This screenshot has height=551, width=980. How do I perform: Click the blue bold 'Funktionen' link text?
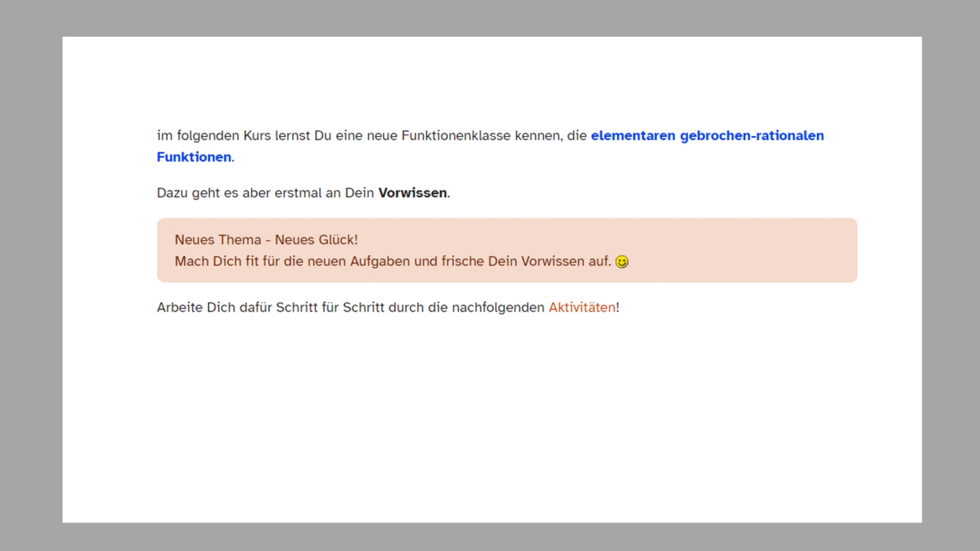194,157
